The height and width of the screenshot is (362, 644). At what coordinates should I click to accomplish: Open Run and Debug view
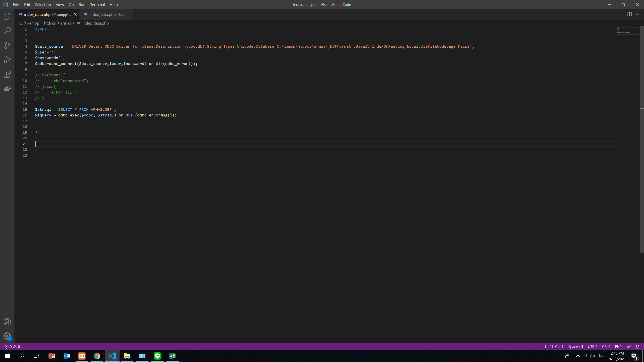click(x=7, y=60)
